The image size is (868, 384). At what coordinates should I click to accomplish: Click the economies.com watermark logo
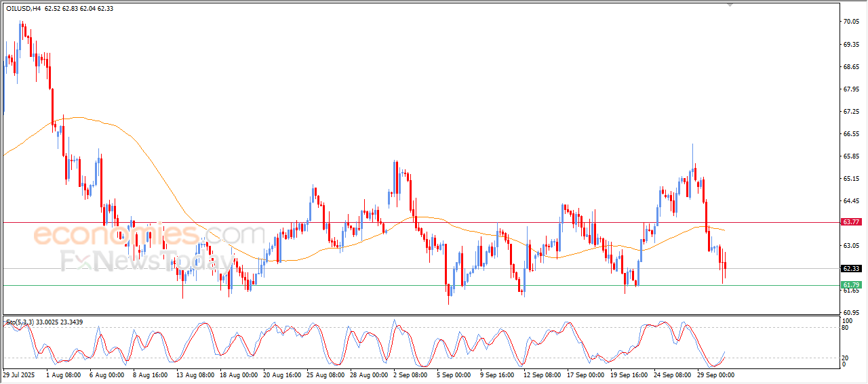pos(148,236)
